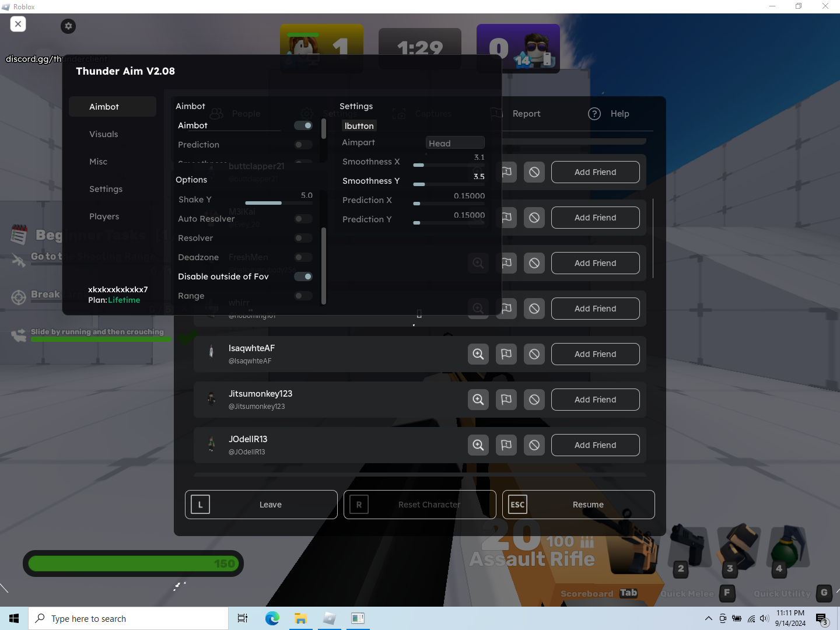Show hidden system tray icons chevron
840x630 pixels.
tap(708, 618)
